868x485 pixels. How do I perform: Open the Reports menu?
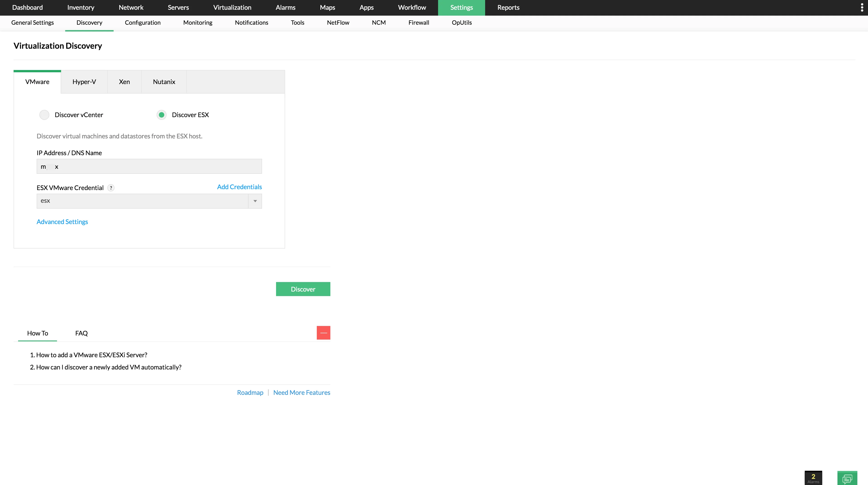tap(508, 7)
